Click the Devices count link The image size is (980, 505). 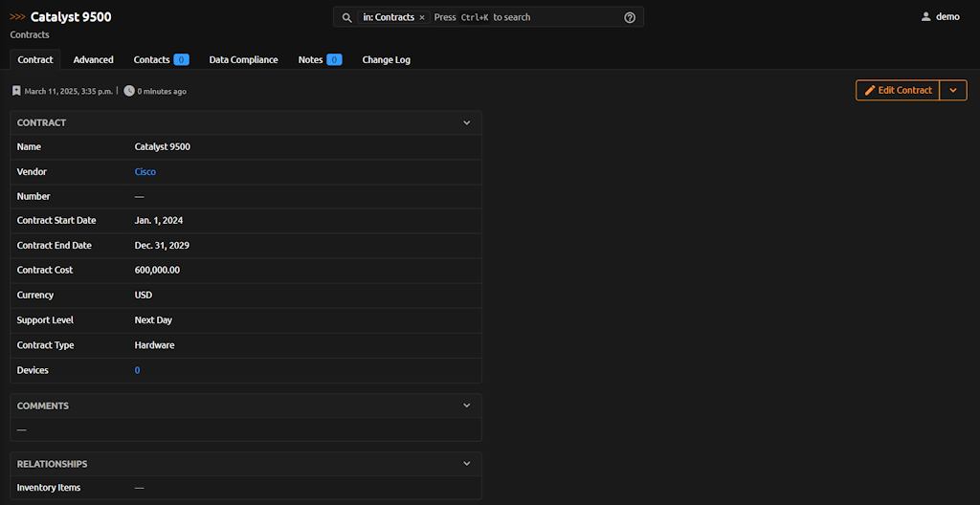click(137, 370)
